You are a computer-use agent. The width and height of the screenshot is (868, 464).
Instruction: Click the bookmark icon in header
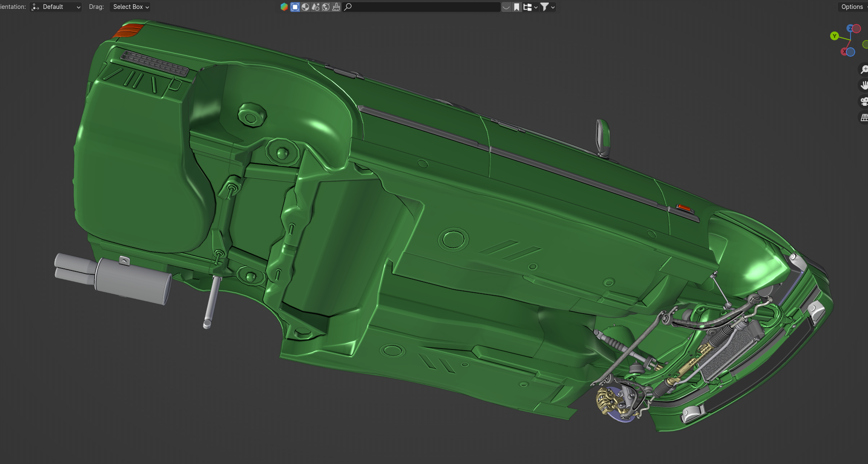(x=516, y=7)
